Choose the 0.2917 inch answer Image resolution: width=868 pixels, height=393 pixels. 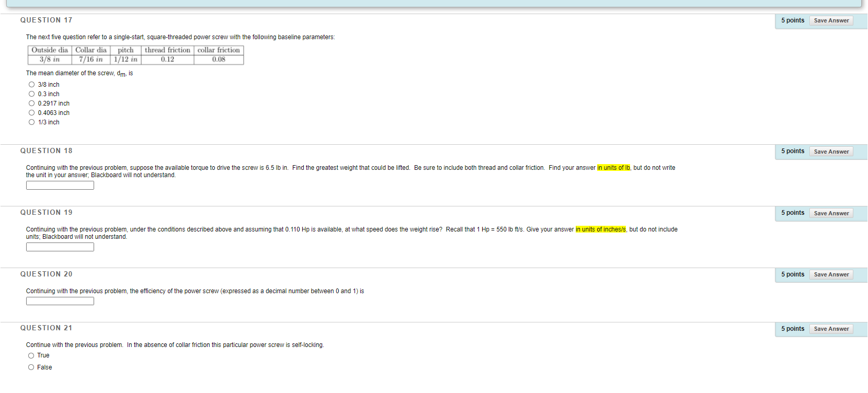coord(32,103)
